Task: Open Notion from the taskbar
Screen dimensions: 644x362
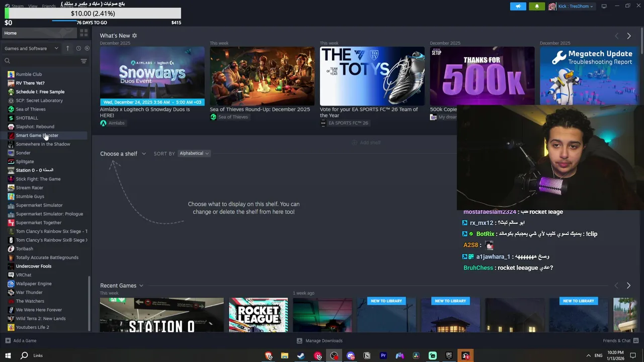Action: tap(367, 355)
